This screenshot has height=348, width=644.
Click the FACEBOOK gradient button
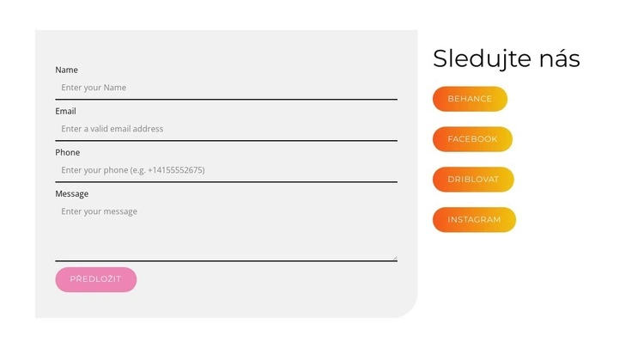click(472, 139)
